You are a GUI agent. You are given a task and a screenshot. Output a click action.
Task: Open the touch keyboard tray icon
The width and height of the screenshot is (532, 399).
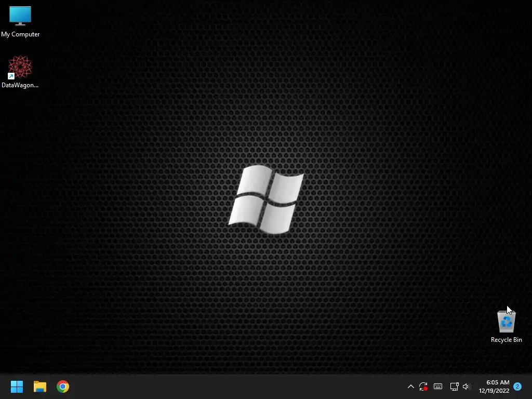(438, 387)
